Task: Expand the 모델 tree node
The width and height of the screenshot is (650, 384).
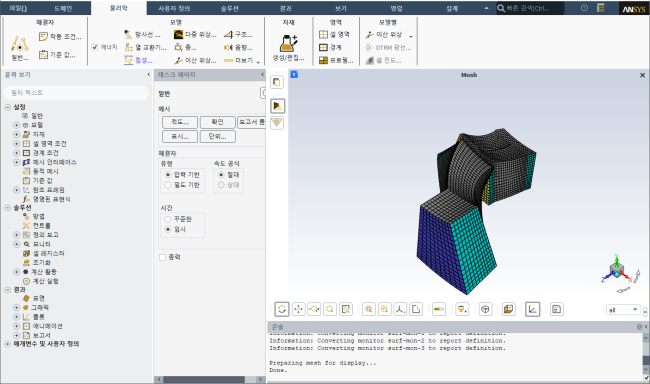Action: [x=17, y=125]
